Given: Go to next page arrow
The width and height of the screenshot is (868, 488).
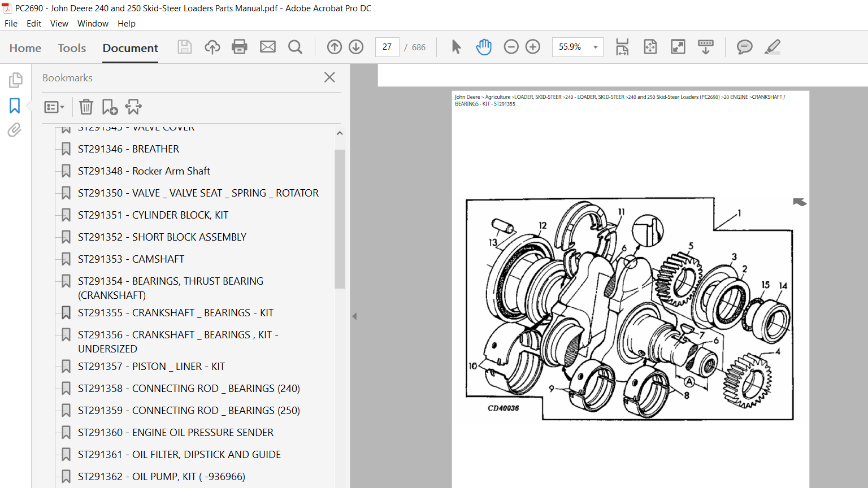Looking at the screenshot, I should (356, 47).
